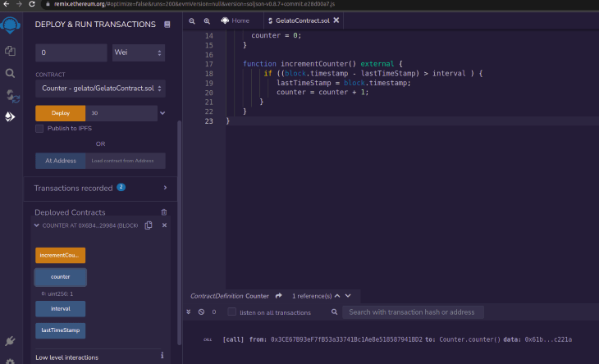Expand Deploy constructor parameters chevron
599x364 pixels.
point(162,113)
